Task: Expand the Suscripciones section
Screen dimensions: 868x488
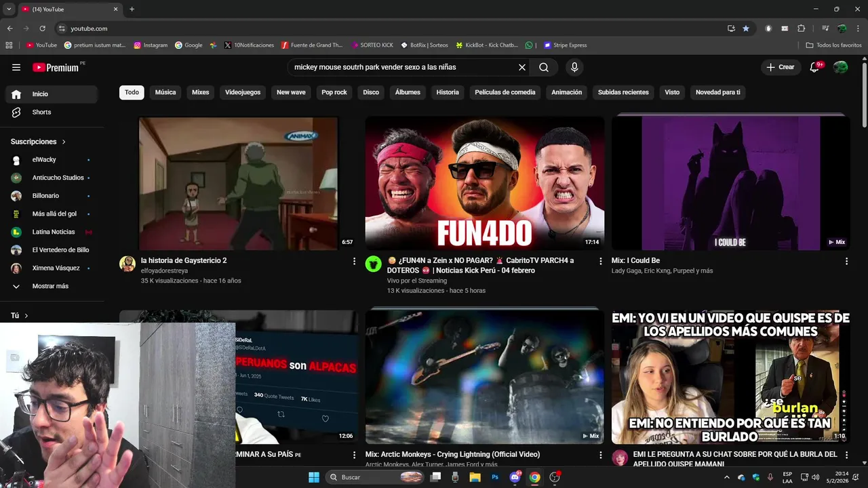Action: pyautogui.click(x=39, y=142)
